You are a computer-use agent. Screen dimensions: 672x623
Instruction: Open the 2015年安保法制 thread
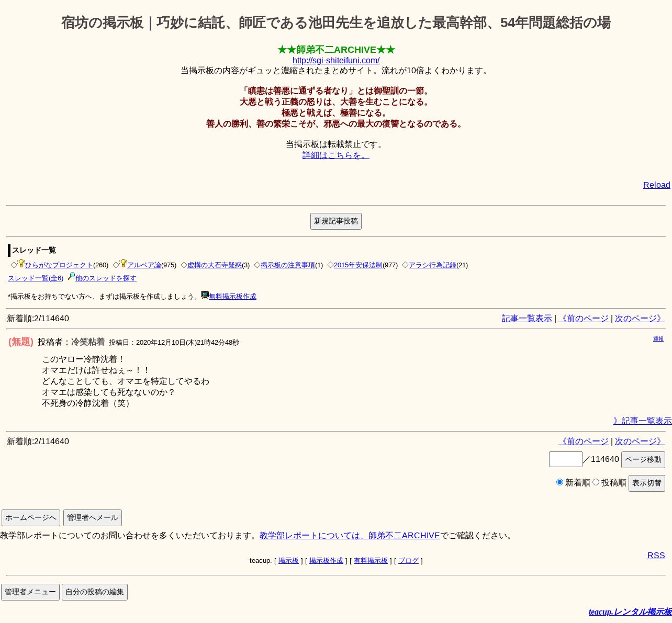click(x=358, y=265)
